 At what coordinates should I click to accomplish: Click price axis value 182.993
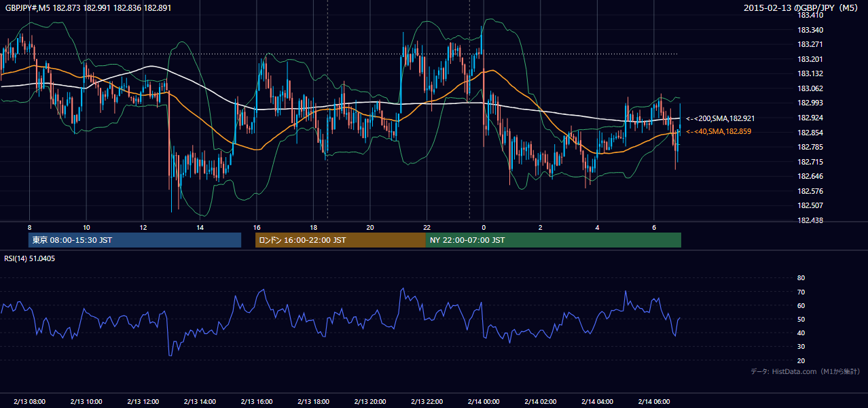tap(810, 103)
